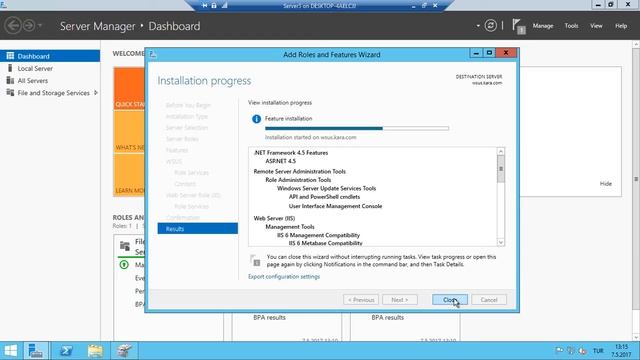
Task: Click the system clock in the taskbar
Action: click(x=622, y=351)
